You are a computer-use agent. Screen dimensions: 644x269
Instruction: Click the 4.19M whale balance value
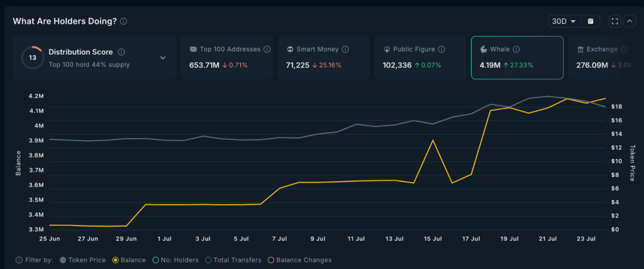tap(489, 65)
